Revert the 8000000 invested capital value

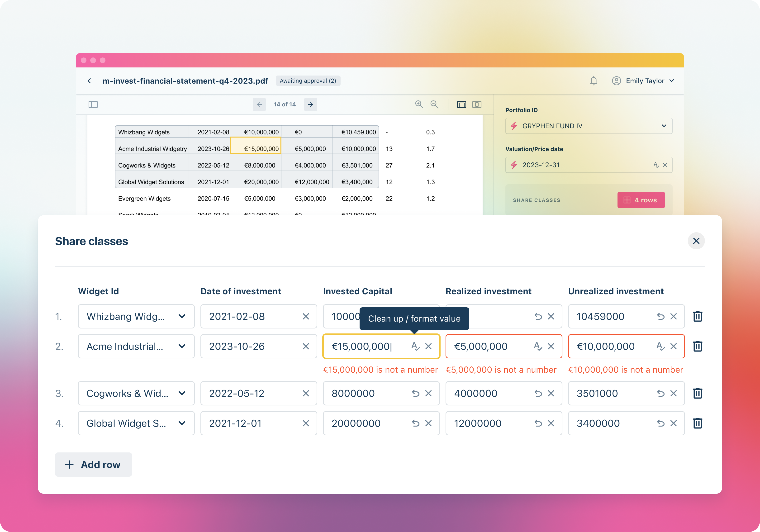pyautogui.click(x=415, y=393)
